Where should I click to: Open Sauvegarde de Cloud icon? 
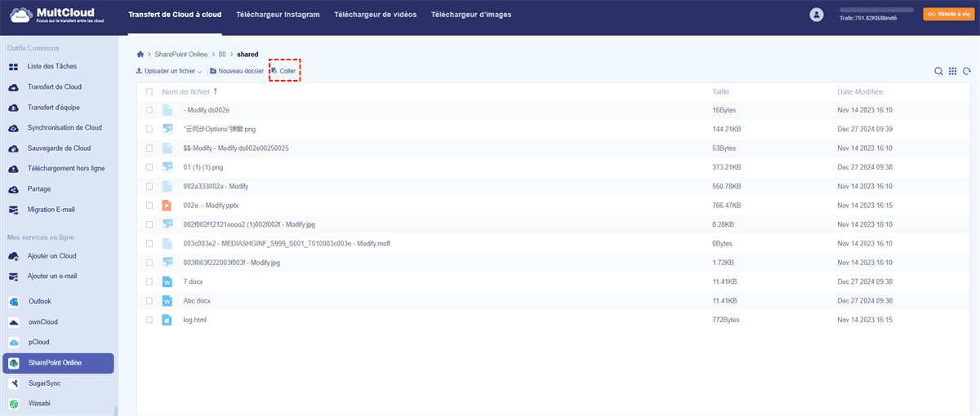13,148
